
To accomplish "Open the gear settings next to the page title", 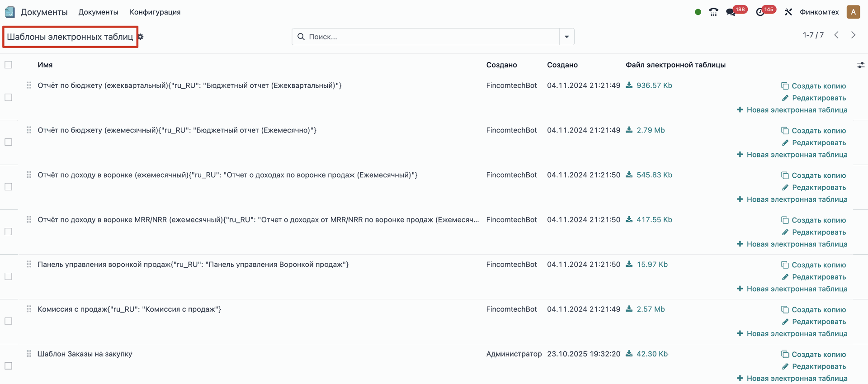I will (141, 37).
